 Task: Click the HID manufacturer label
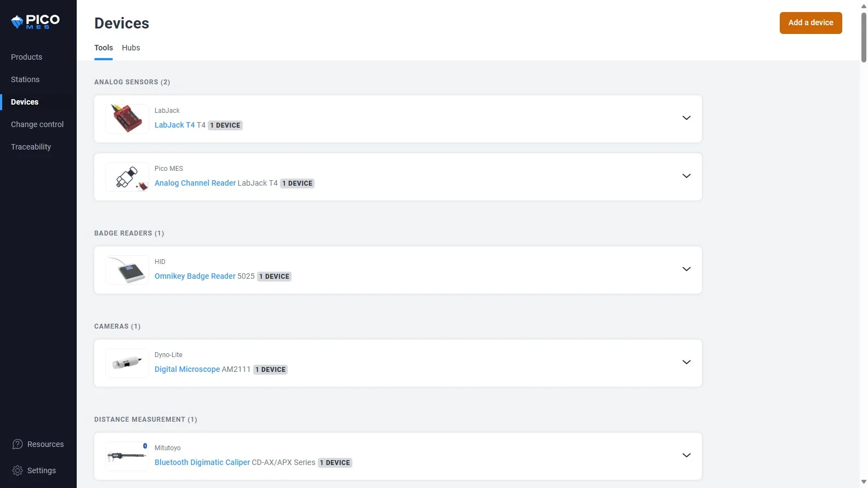click(160, 262)
